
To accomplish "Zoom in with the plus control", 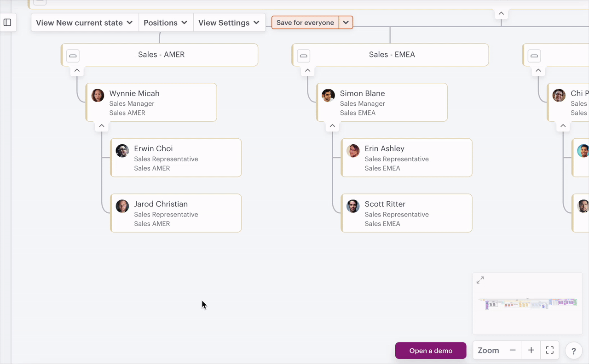I will [531, 350].
